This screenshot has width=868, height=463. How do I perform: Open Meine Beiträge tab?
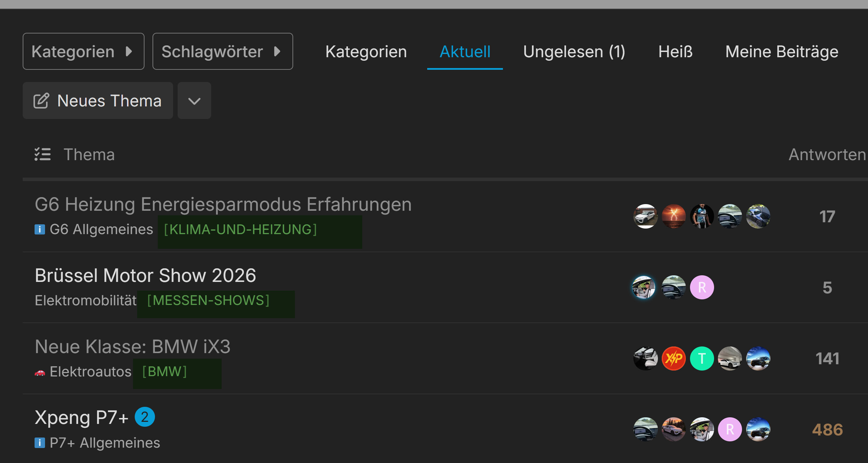pos(781,52)
